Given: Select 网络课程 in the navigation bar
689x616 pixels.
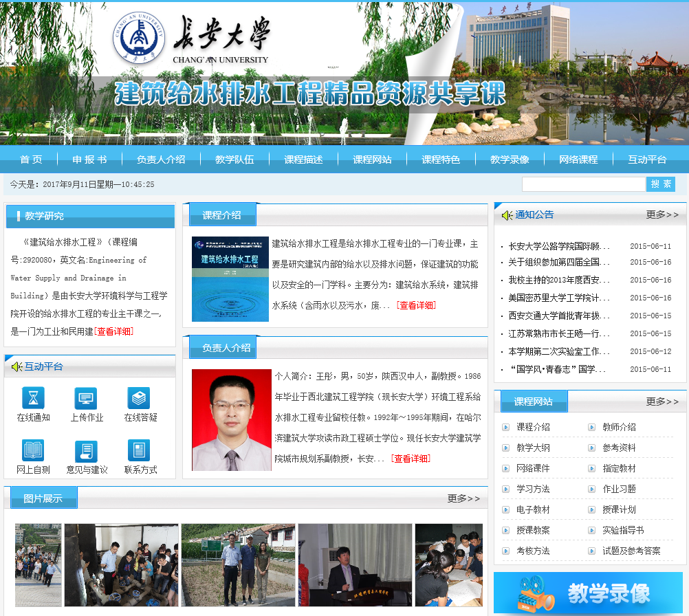Looking at the screenshot, I should (x=578, y=159).
